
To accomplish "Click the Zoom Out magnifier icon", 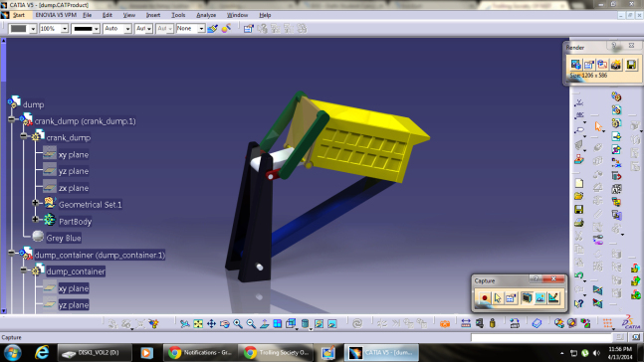I will tap(251, 324).
